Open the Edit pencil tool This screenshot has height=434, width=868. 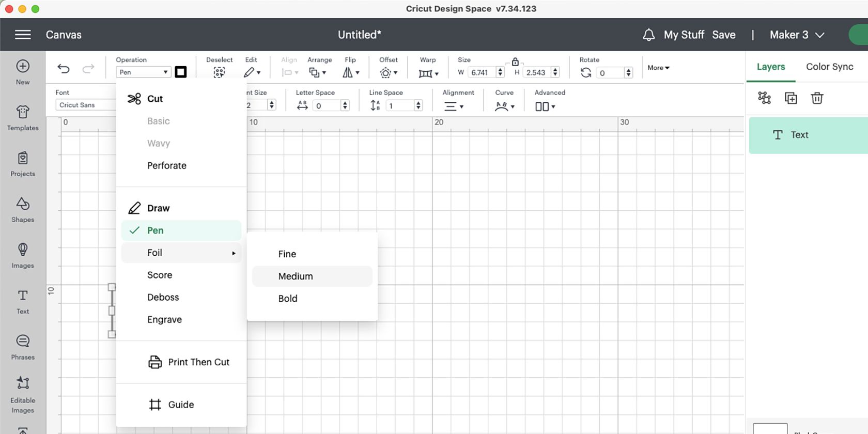[252, 72]
